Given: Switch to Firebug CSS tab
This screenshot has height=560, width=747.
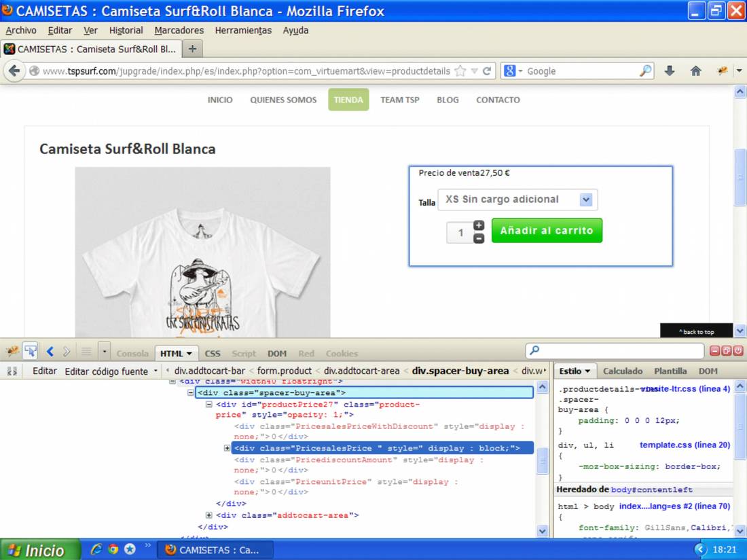Looking at the screenshot, I should [213, 354].
